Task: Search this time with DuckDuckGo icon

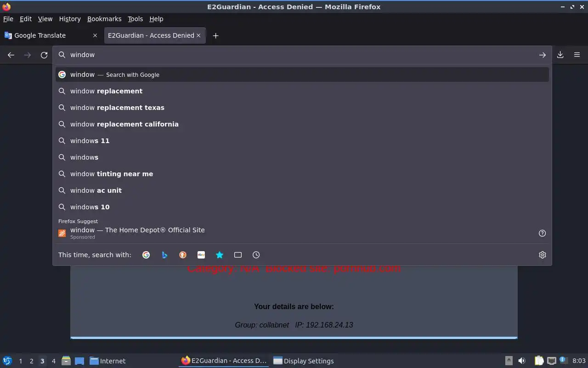Action: pos(183,255)
